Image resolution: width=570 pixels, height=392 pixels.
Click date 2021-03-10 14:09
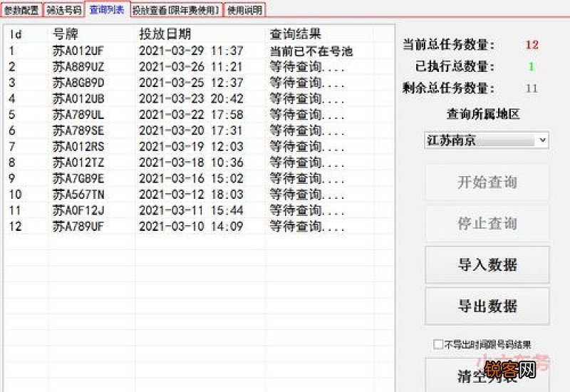pos(191,227)
